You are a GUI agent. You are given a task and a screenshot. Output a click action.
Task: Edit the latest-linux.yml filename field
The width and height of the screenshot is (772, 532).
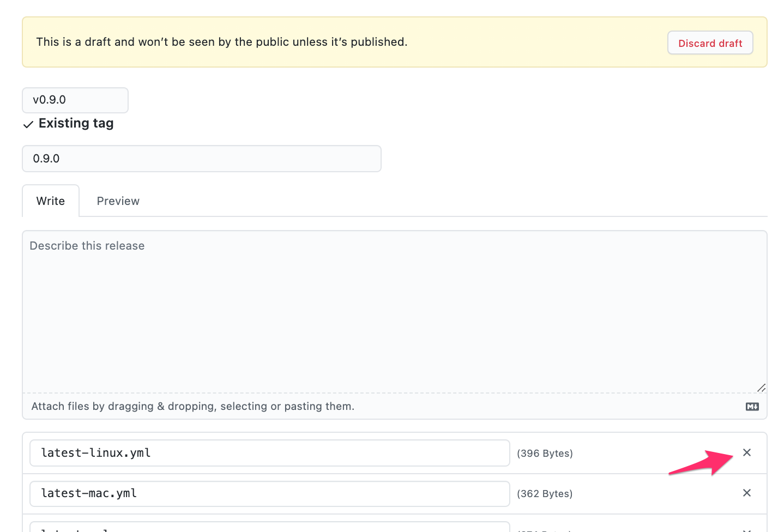click(270, 452)
